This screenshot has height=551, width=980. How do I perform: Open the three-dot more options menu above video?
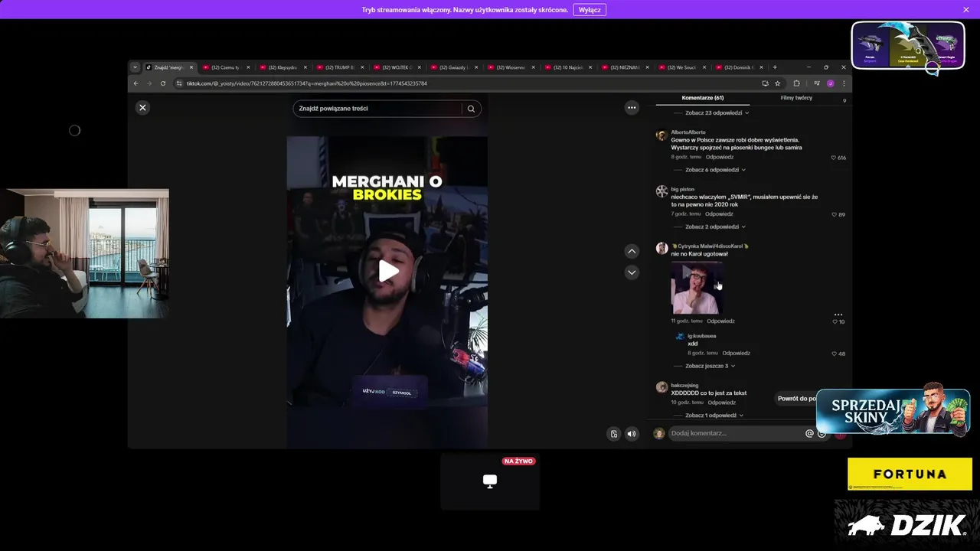pos(632,108)
